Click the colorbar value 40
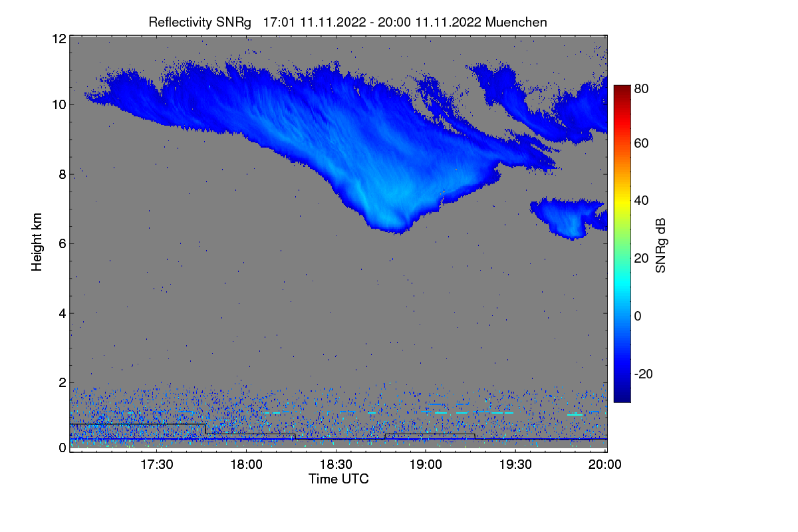This screenshot has height=532, width=798. click(641, 200)
